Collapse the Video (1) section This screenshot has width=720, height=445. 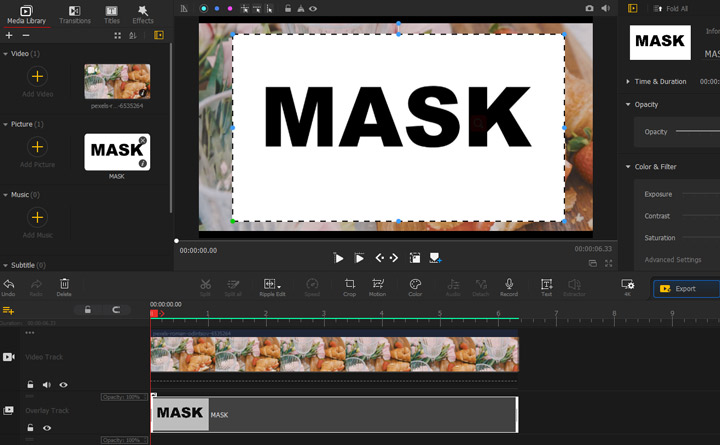pos(6,54)
